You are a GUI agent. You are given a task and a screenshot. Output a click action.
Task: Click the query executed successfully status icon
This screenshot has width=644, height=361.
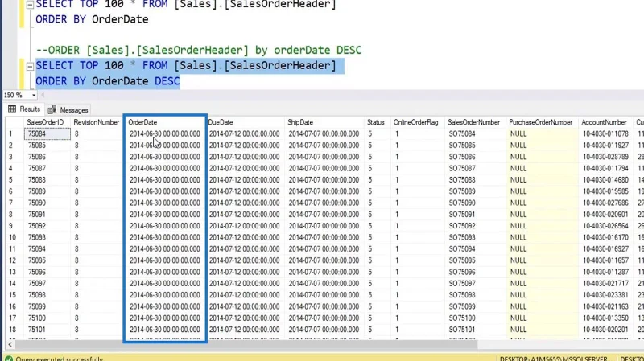coord(9,359)
